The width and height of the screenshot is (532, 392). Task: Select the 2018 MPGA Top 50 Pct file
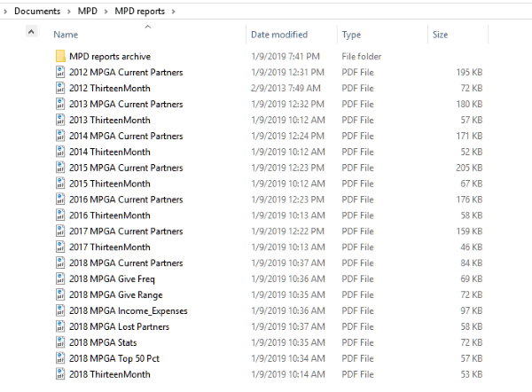pyautogui.click(x=115, y=358)
